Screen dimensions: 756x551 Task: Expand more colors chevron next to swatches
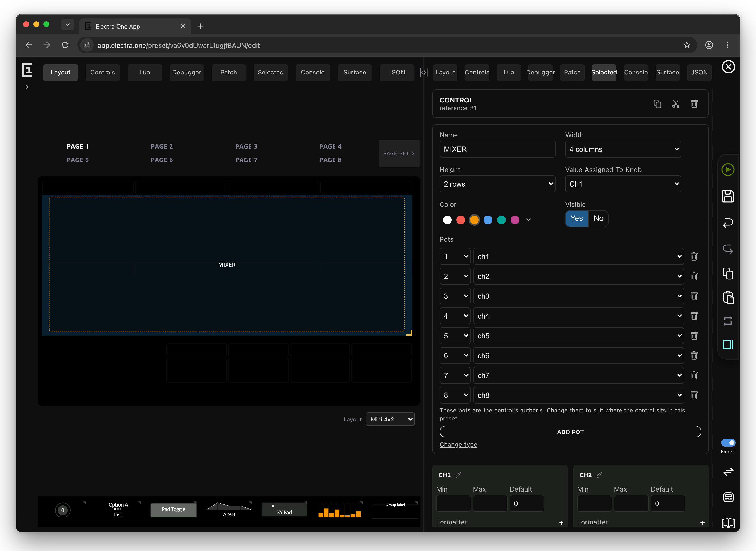click(x=528, y=220)
